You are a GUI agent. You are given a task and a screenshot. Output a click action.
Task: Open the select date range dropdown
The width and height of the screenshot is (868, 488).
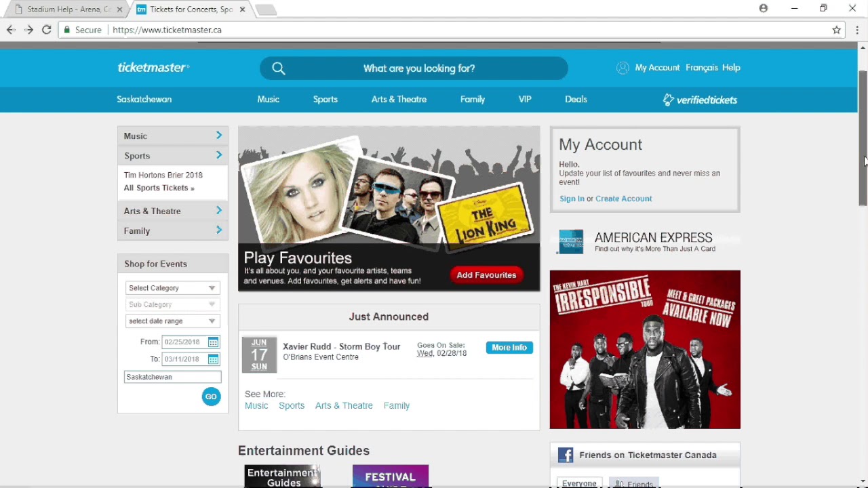click(172, 321)
